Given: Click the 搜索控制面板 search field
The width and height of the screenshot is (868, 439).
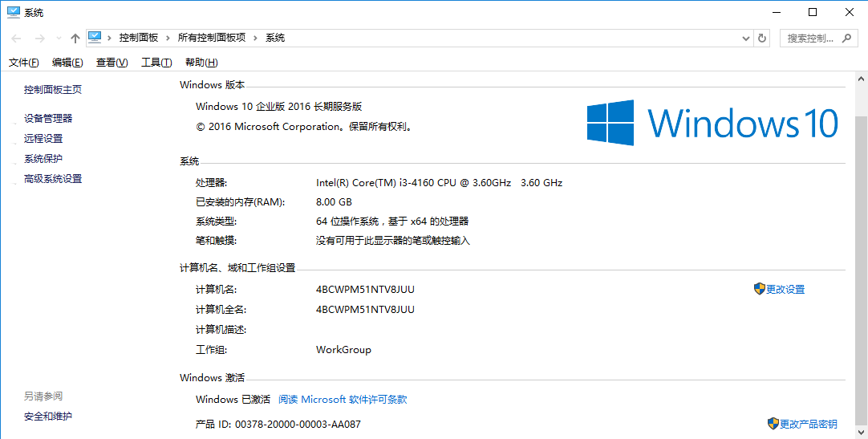Looking at the screenshot, I should pyautogui.click(x=810, y=38).
